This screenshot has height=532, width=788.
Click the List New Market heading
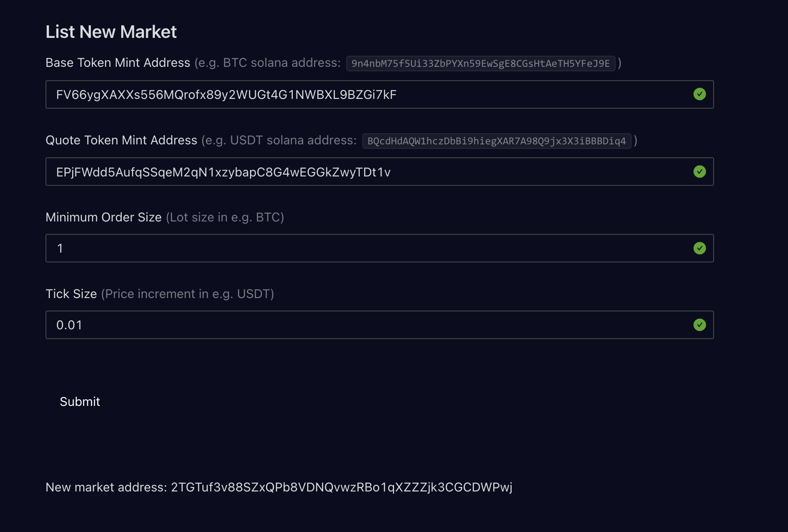click(111, 32)
